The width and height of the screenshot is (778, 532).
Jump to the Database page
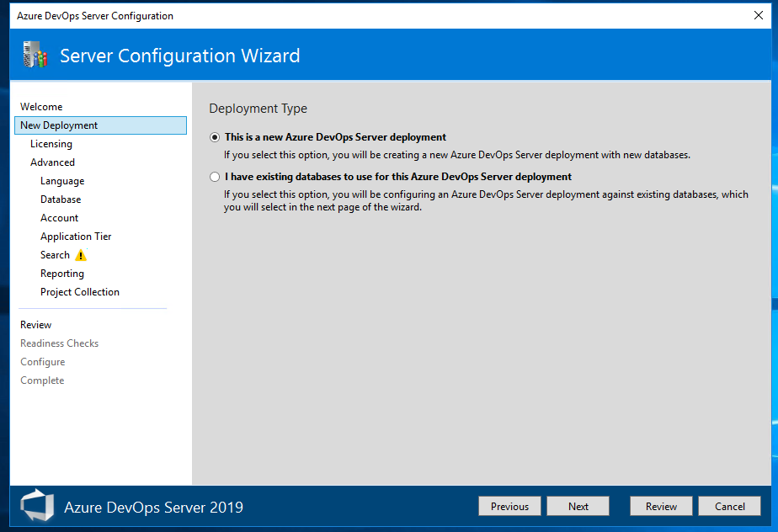(61, 199)
